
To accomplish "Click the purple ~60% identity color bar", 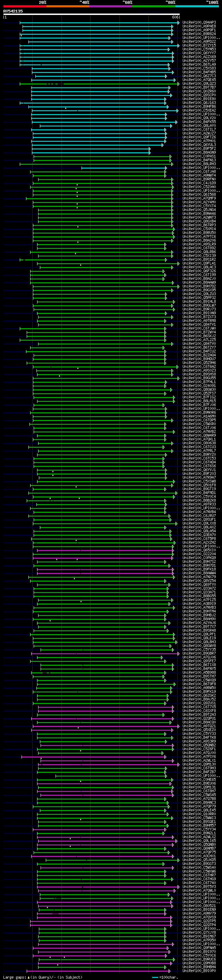I will click(x=111, y=6).
